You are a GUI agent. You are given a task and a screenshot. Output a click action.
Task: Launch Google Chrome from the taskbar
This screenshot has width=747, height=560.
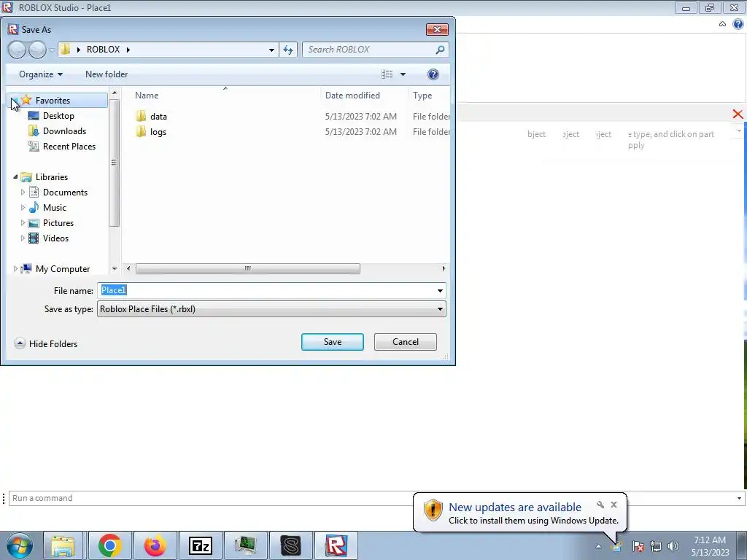110,545
